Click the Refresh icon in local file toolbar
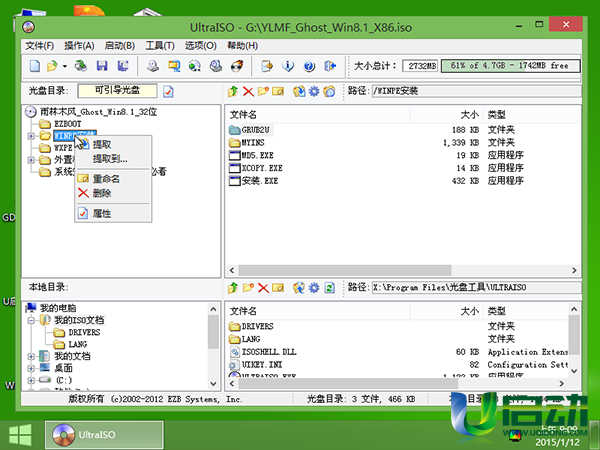This screenshot has width=600, height=450. click(329, 287)
